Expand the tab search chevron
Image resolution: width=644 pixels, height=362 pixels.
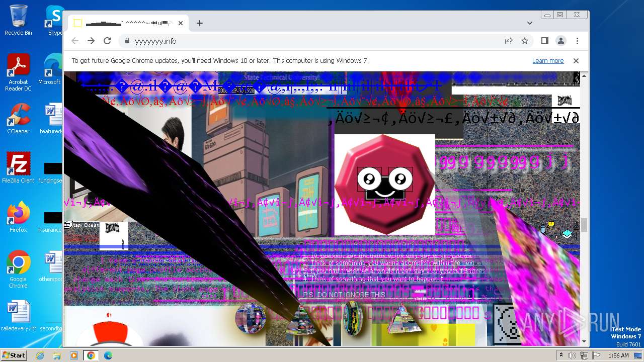(530, 23)
